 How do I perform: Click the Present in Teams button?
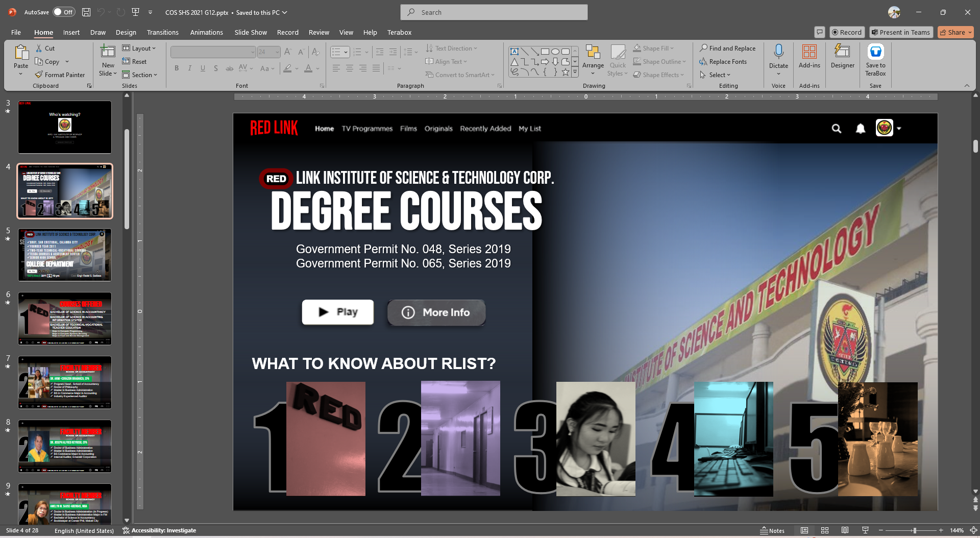point(901,32)
